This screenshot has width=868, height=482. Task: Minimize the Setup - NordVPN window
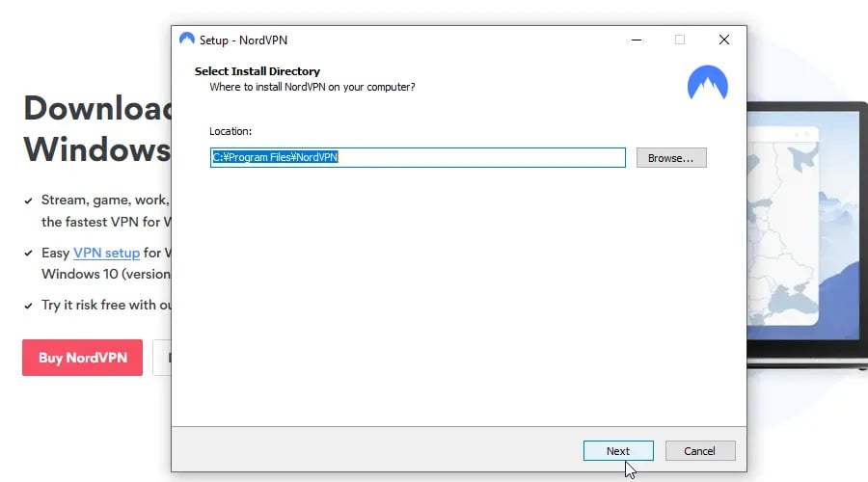tap(637, 40)
